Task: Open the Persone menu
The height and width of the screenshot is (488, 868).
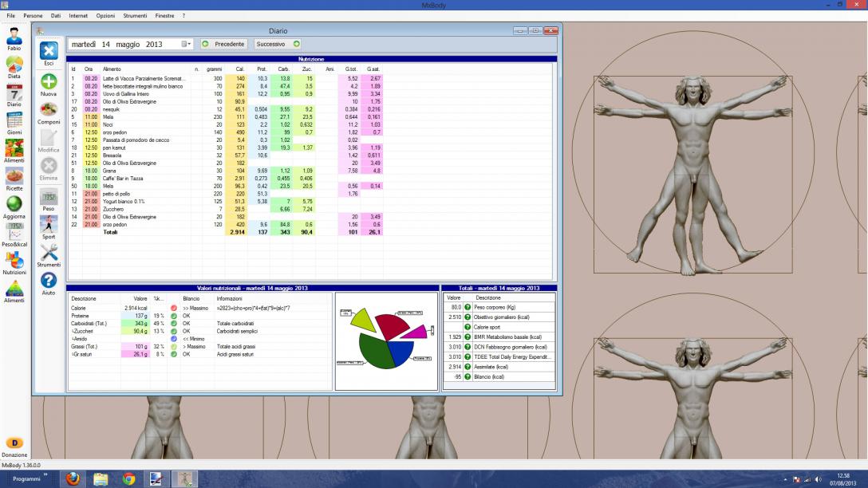Action: pos(34,16)
